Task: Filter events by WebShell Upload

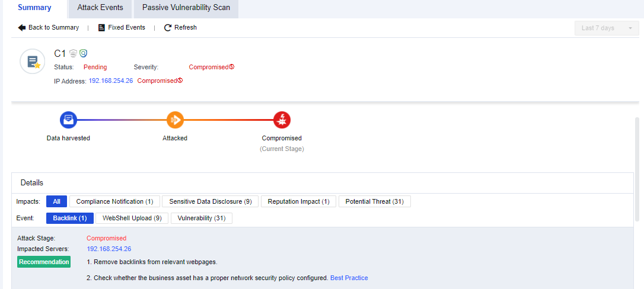Action: point(132,219)
